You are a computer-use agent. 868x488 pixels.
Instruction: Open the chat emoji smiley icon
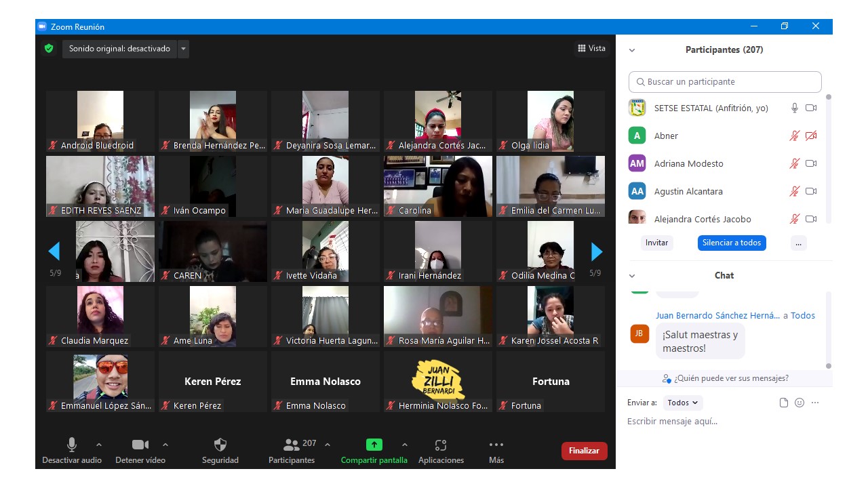(x=800, y=403)
